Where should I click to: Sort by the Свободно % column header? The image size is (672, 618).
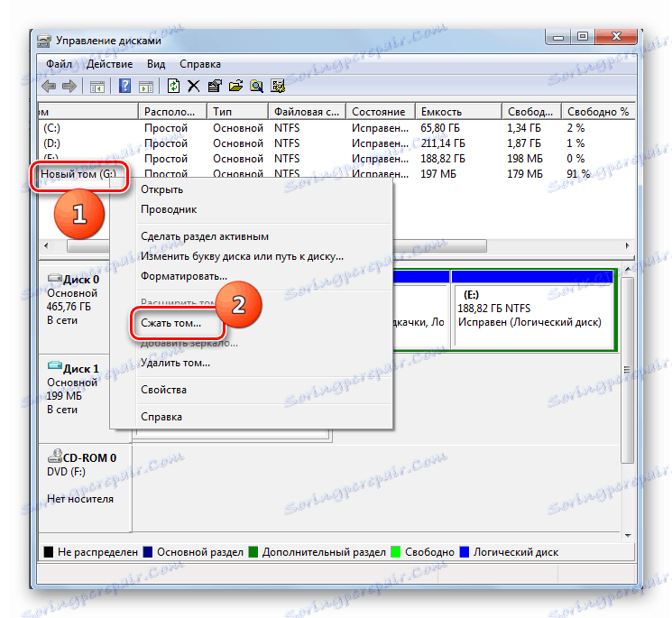[598, 112]
